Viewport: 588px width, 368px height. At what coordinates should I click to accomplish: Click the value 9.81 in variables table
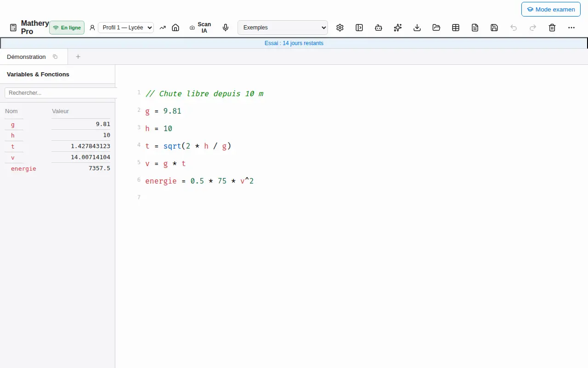click(103, 124)
